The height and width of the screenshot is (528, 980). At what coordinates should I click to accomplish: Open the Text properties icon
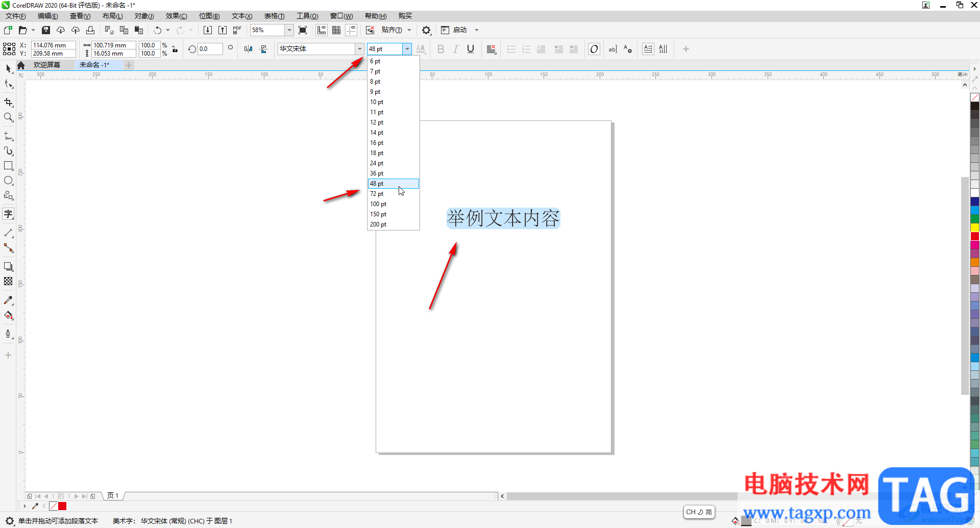628,49
